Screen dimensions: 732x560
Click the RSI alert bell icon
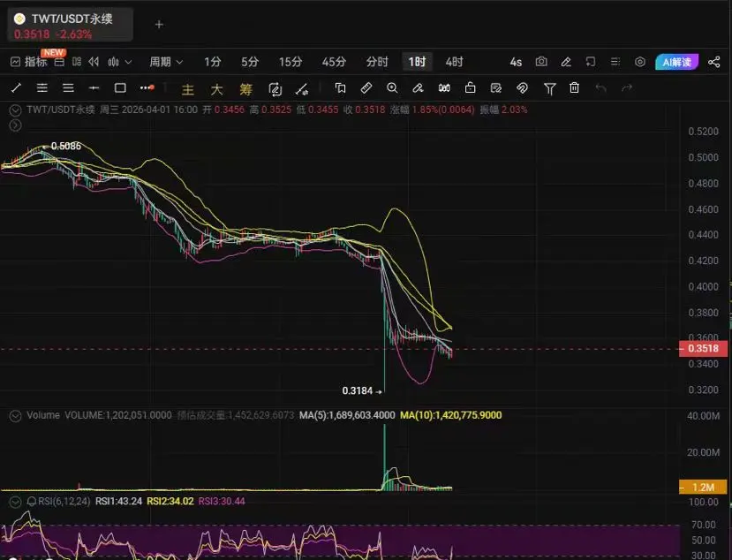point(32,502)
